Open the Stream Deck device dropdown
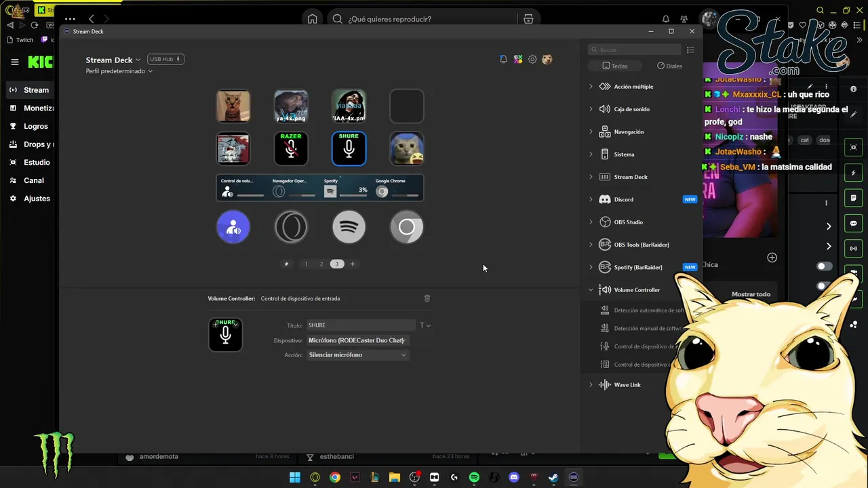 [113, 60]
